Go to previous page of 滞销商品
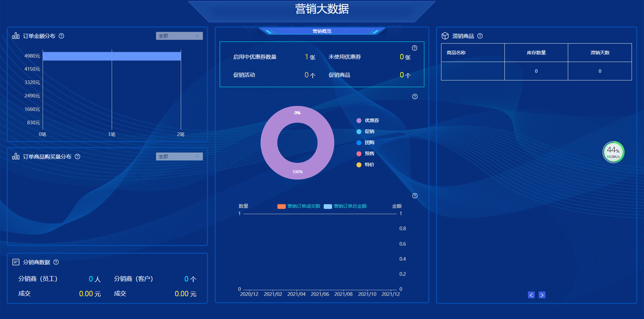The width and height of the screenshot is (644, 319). point(531,295)
